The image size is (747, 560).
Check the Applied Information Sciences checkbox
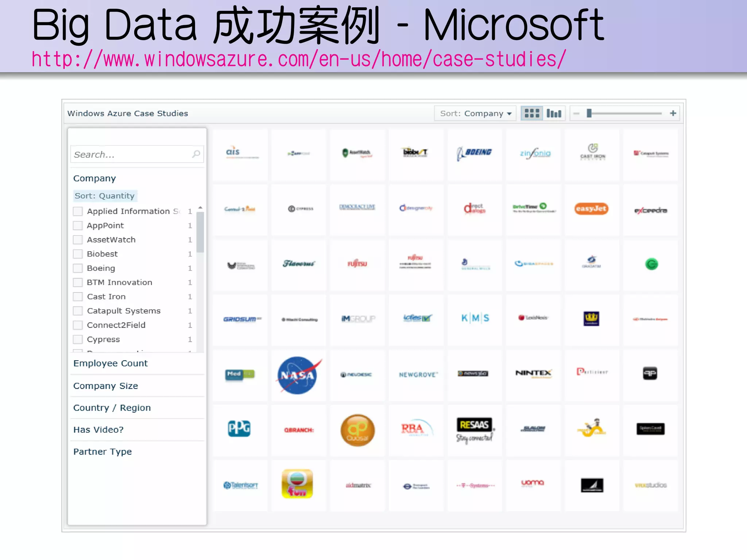tap(78, 211)
